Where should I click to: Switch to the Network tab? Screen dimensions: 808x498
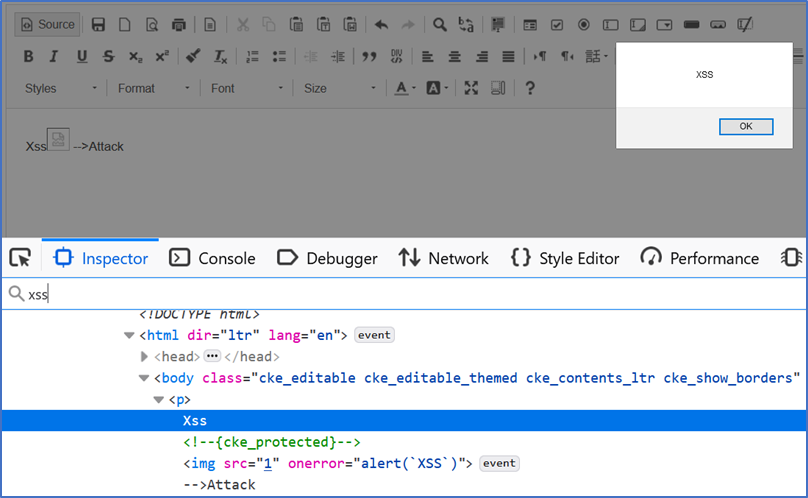[x=443, y=258]
